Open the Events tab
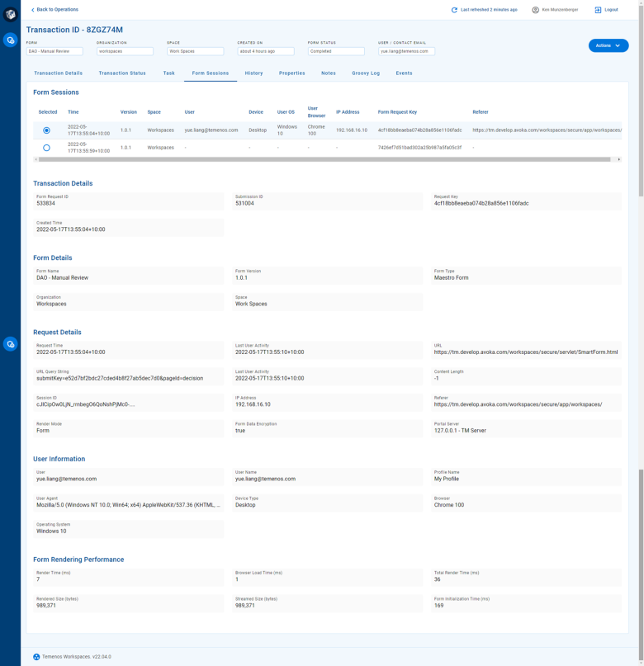 pyautogui.click(x=404, y=73)
